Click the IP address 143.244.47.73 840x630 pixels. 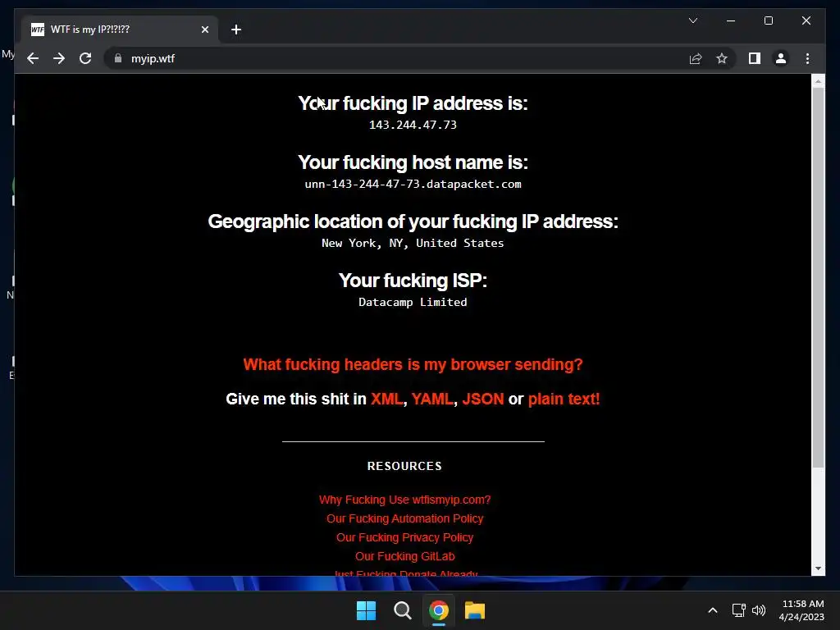[413, 125]
